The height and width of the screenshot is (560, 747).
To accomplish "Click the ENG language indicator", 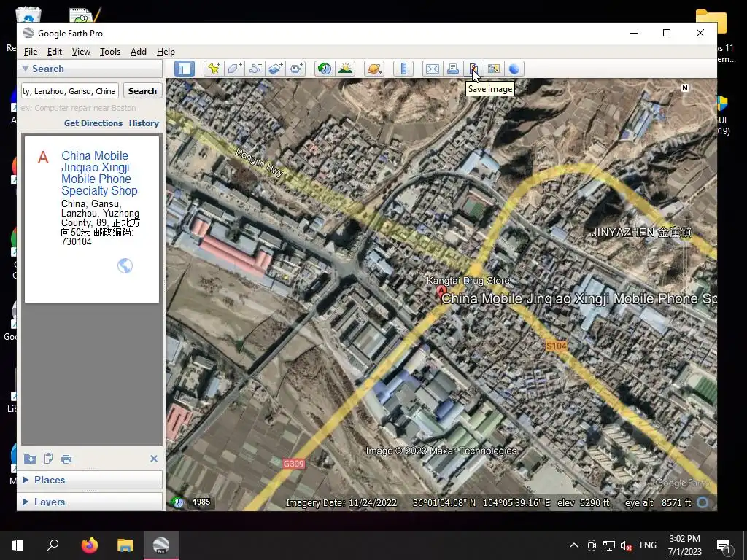I will tap(648, 545).
